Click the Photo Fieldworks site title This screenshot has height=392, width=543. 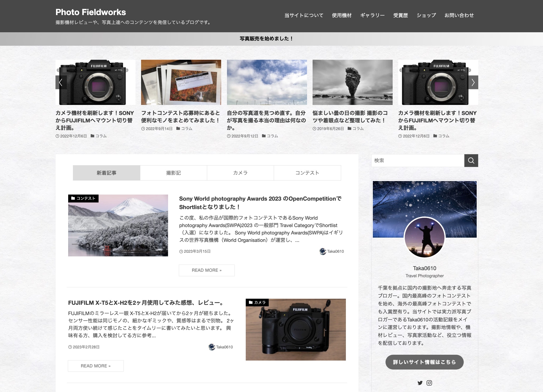91,12
